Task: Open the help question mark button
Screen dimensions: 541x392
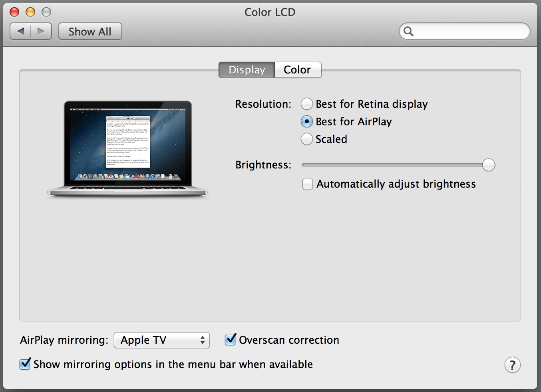Action: (512, 365)
